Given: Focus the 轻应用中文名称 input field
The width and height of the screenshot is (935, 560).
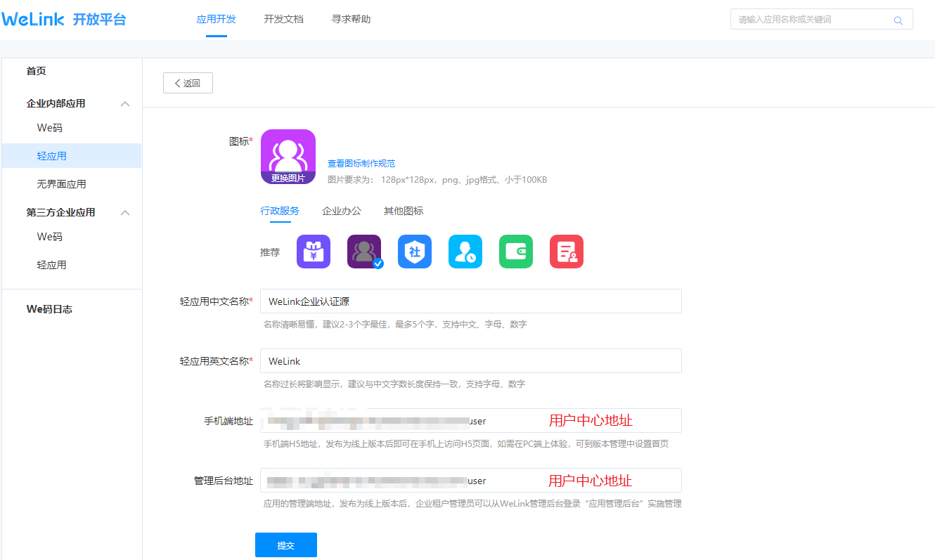Looking at the screenshot, I should tap(471, 301).
